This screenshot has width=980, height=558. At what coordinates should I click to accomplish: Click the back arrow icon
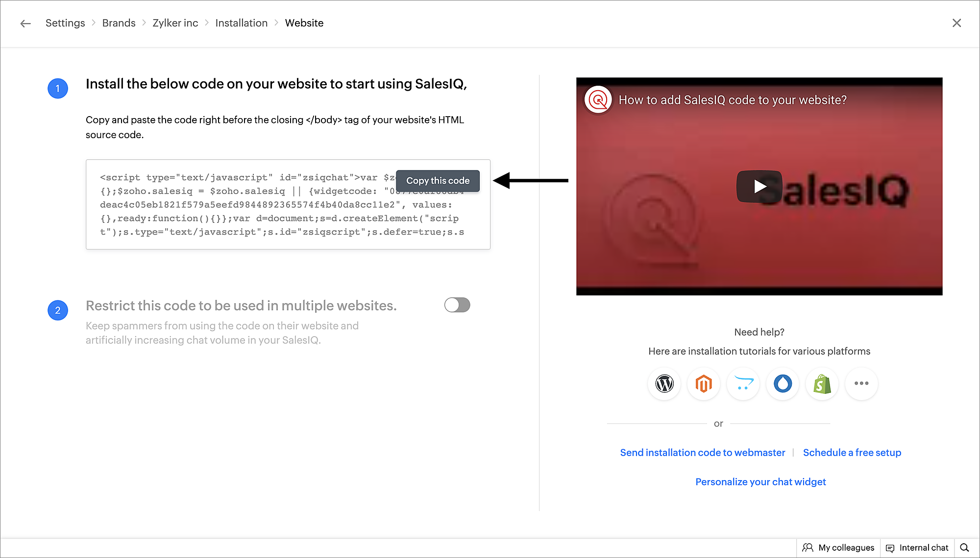click(25, 24)
